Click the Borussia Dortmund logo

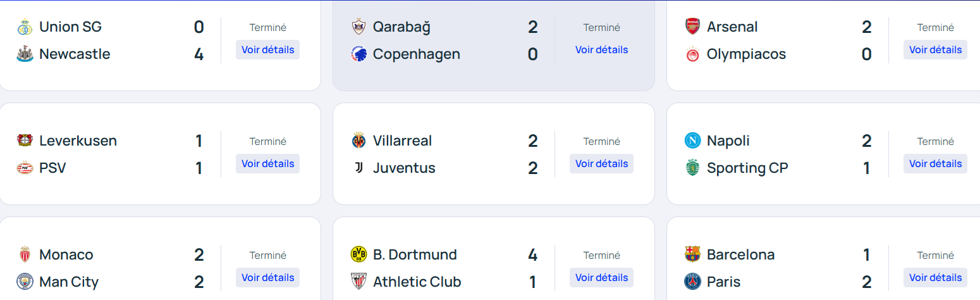pos(358,254)
